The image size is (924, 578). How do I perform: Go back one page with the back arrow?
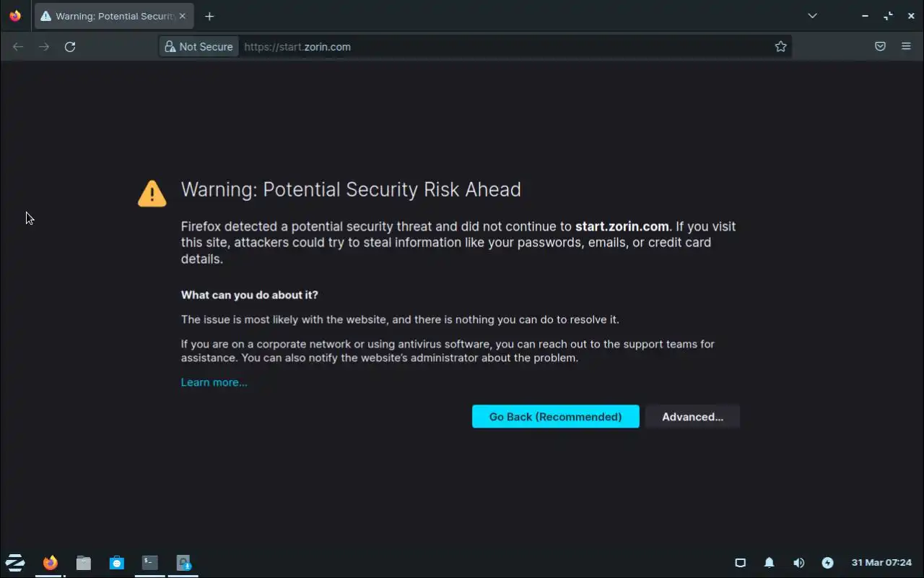(x=18, y=46)
